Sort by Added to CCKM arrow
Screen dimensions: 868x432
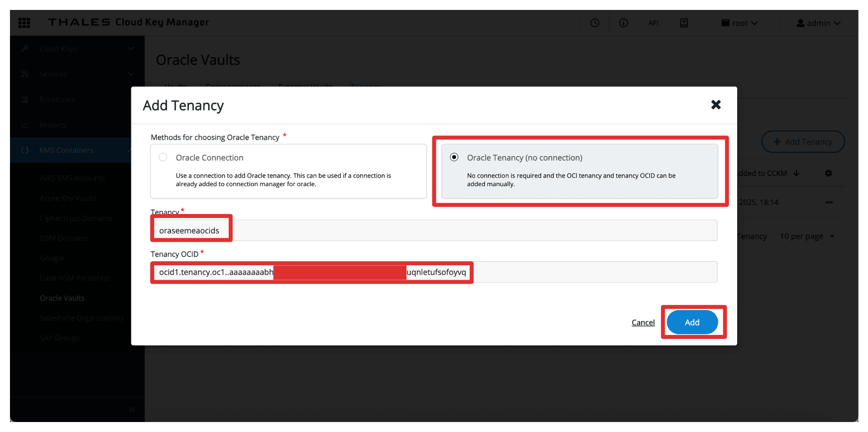tap(796, 173)
